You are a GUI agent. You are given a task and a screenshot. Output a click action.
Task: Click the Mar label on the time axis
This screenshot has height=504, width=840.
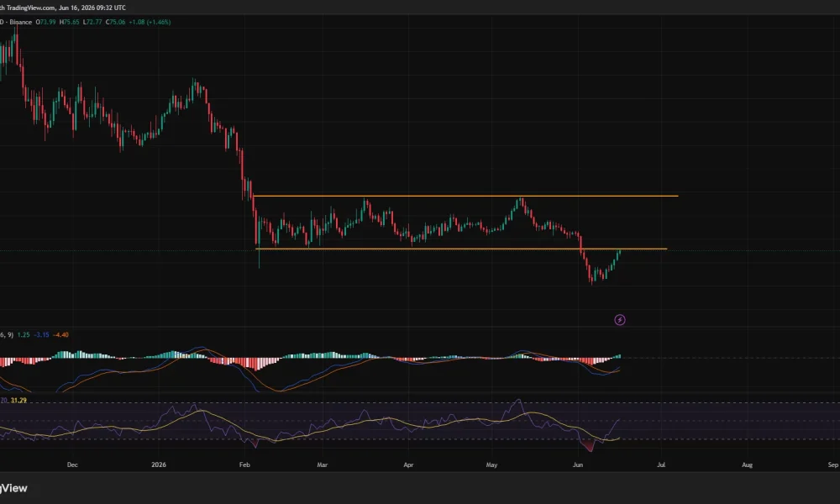click(322, 465)
